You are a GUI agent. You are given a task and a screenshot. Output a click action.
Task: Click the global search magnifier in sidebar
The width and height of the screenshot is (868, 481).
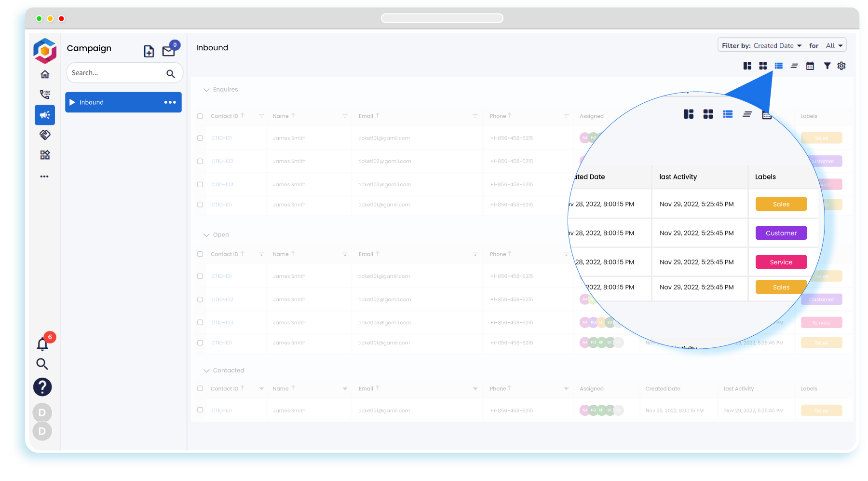[42, 364]
